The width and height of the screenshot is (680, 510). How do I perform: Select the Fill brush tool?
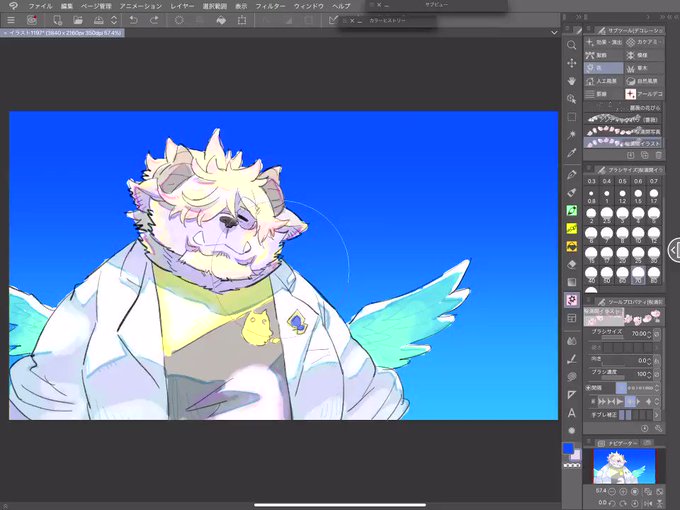point(572,359)
